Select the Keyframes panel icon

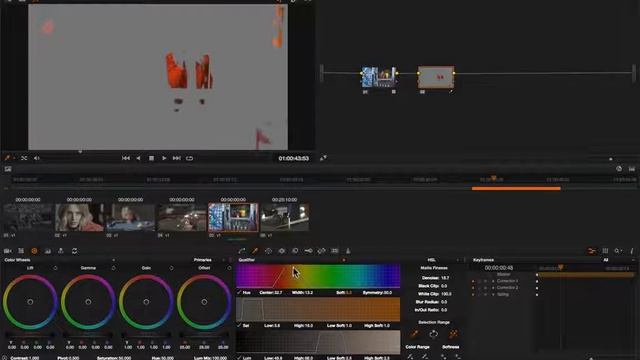tap(591, 251)
